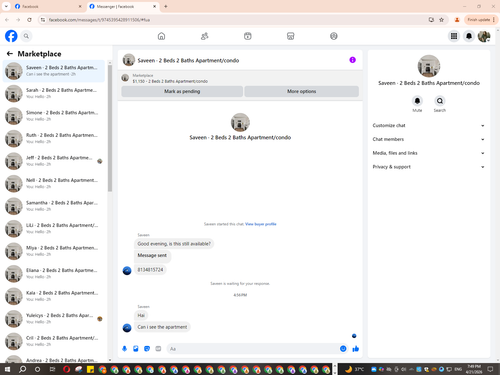The height and width of the screenshot is (375, 500).
Task: Click the 'Good evening, is this still available?' message
Action: click(174, 244)
